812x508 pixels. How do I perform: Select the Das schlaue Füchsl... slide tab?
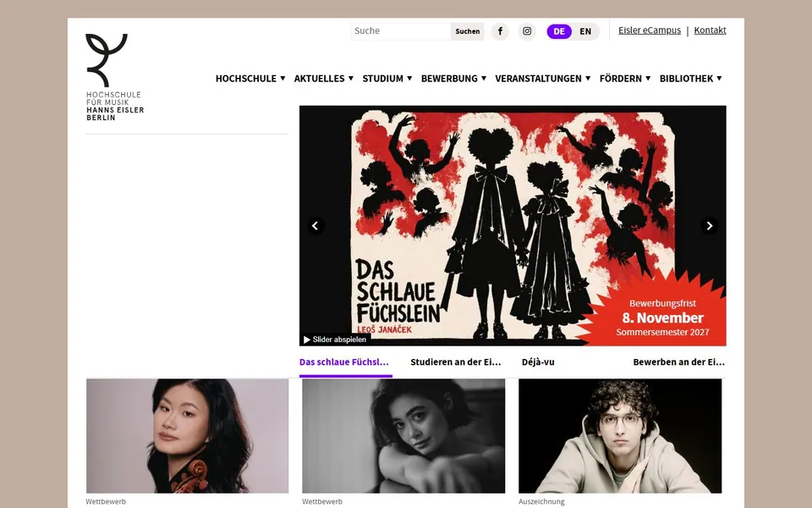pyautogui.click(x=344, y=362)
